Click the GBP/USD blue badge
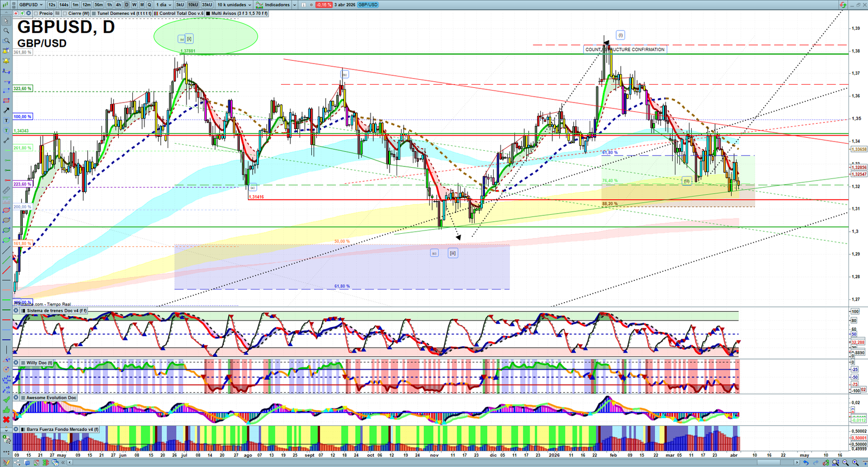 pyautogui.click(x=368, y=4)
